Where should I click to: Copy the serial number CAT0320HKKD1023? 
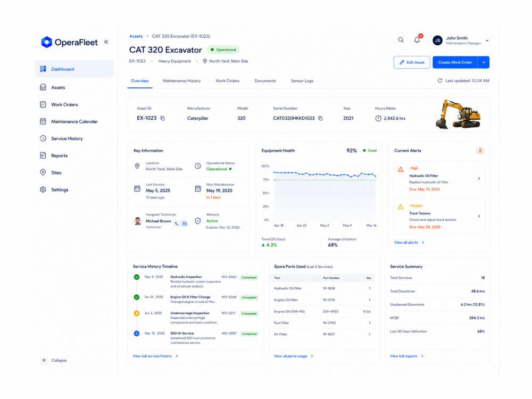click(x=320, y=118)
